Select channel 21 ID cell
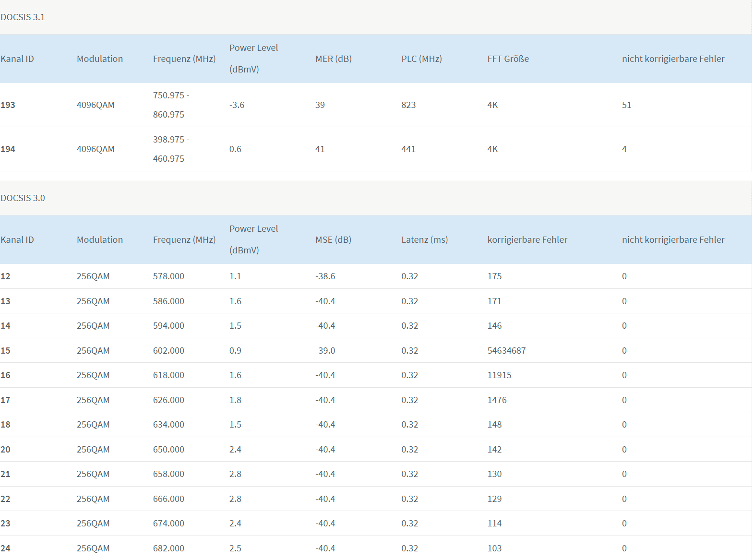Image resolution: width=754 pixels, height=560 pixels. (5, 474)
